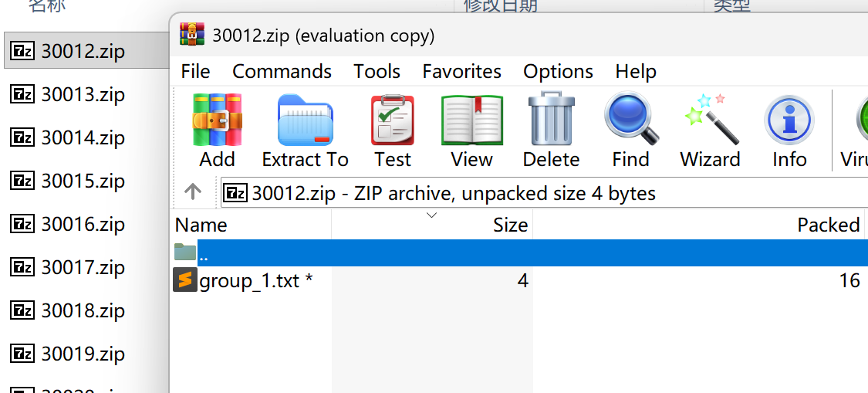This screenshot has height=393, width=868.
Task: Open the Favorites menu
Action: 461,72
